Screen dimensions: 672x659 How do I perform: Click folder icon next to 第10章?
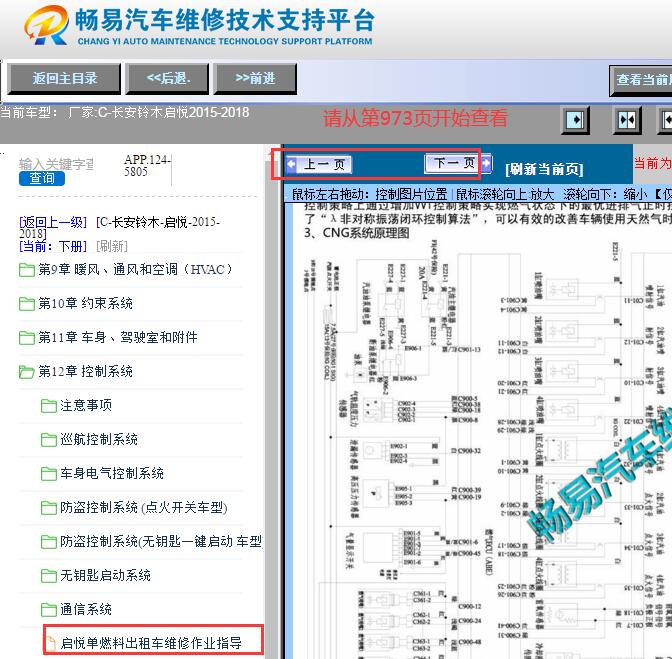tap(27, 304)
